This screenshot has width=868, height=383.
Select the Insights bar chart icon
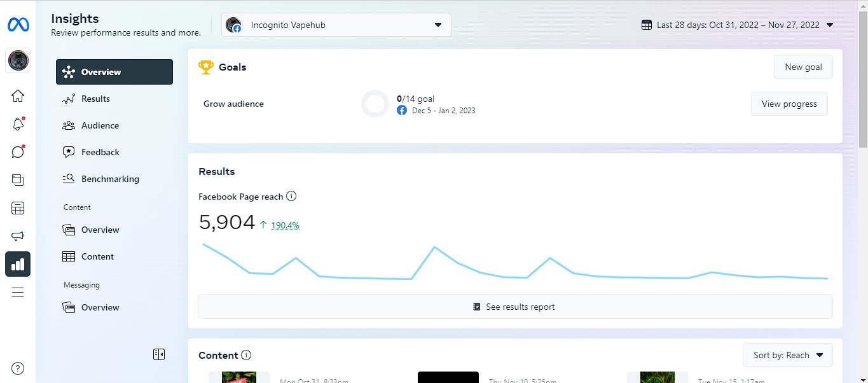(18, 264)
